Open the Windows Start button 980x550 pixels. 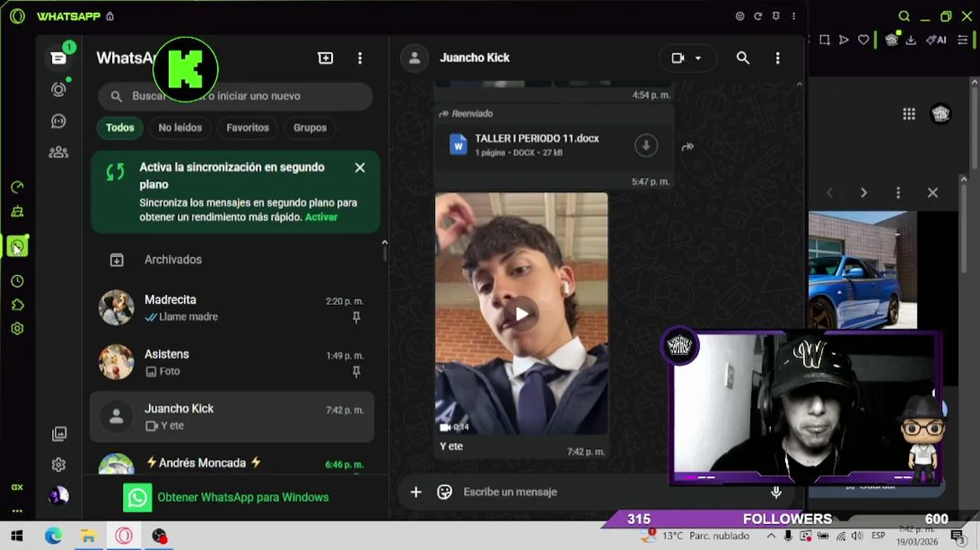point(17,536)
